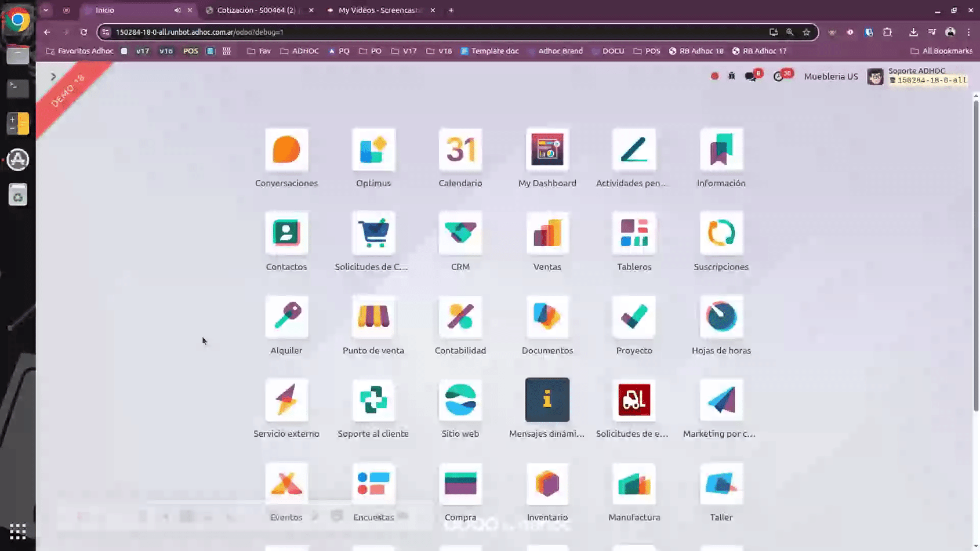This screenshot has height=551, width=980.
Task: Open the Soporte ADHOC user menu
Action: point(917,76)
